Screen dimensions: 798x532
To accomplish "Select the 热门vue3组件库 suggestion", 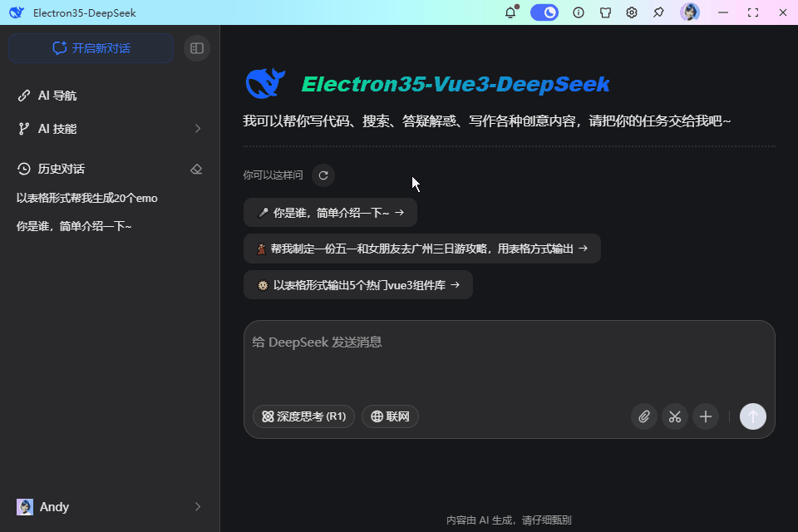I will [358, 285].
